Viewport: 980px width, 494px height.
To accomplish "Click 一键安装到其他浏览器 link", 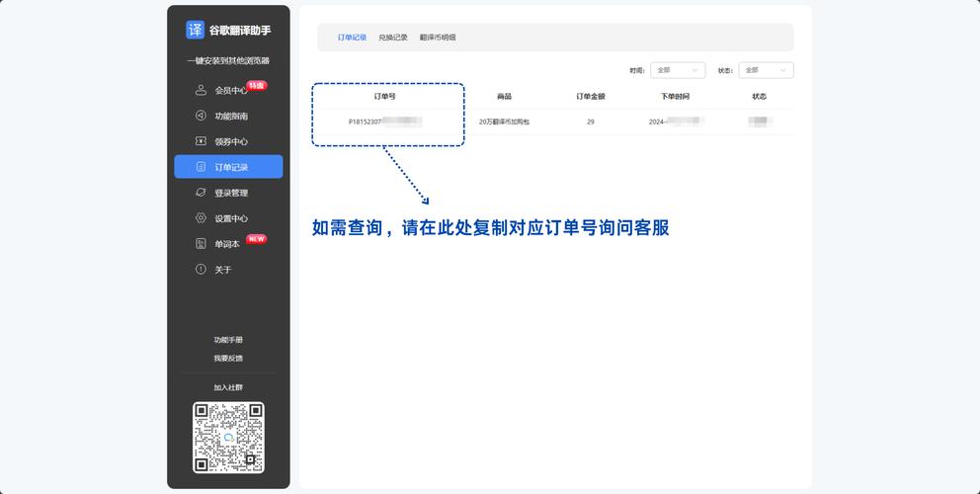I will [x=228, y=60].
